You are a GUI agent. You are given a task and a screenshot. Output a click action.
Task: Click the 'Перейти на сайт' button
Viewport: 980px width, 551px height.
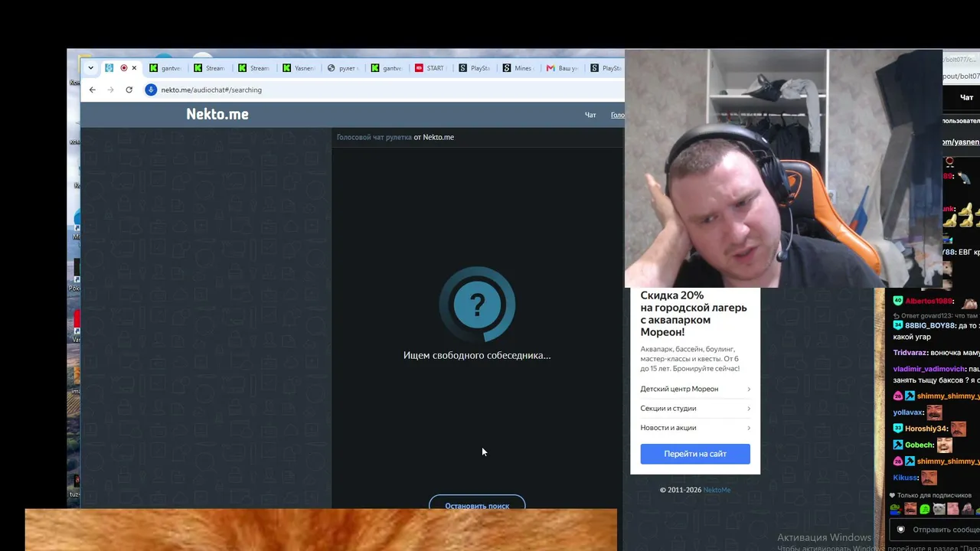point(695,454)
